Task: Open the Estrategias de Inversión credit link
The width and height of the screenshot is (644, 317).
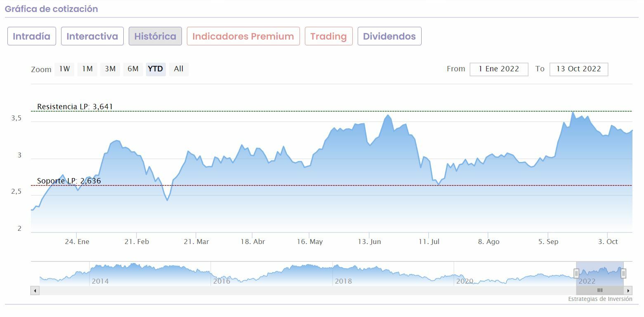Action: pos(600,299)
